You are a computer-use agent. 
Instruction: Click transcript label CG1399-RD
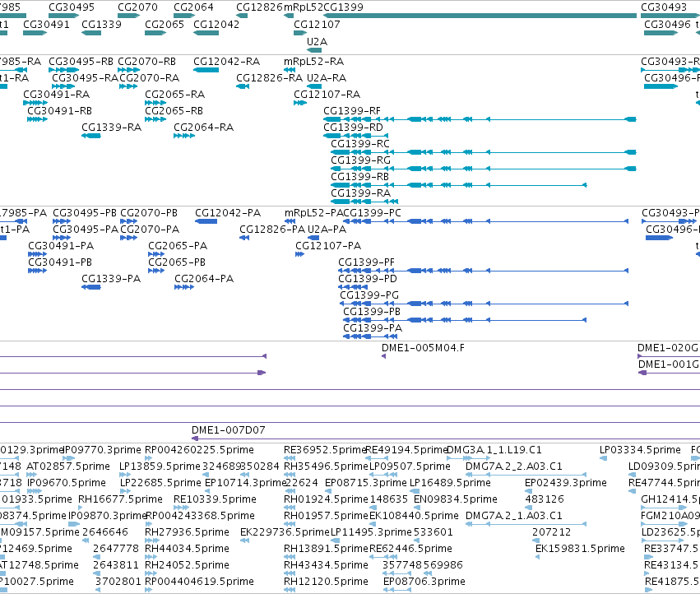(x=353, y=127)
